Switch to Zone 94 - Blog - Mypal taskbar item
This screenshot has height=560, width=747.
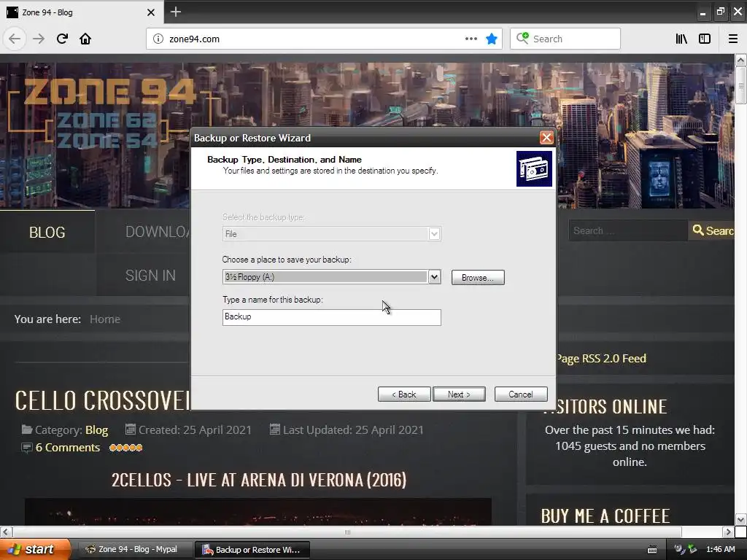[135, 550]
